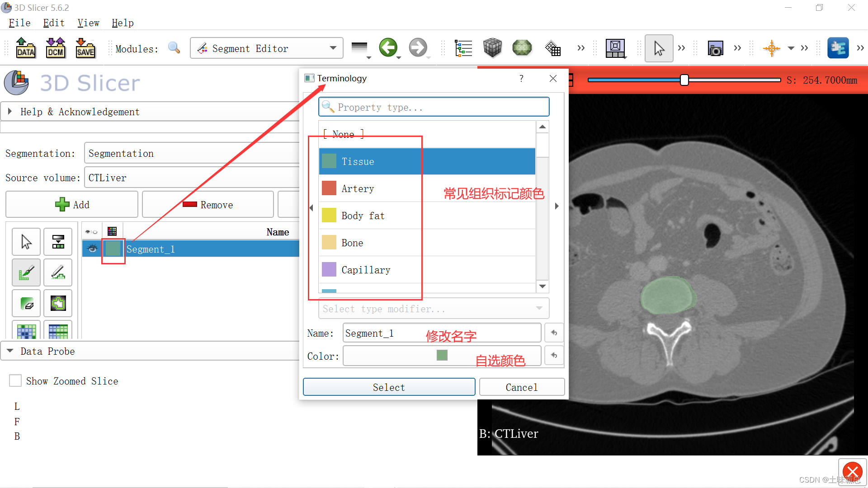Select the Draw effect tool

58,272
